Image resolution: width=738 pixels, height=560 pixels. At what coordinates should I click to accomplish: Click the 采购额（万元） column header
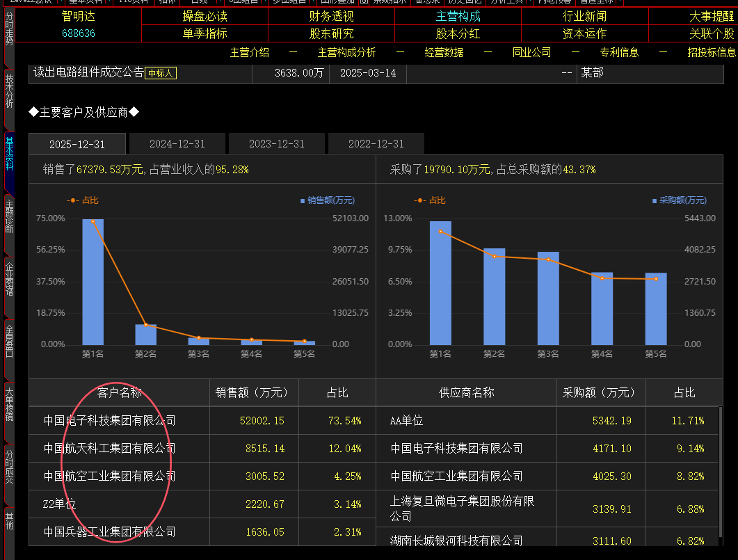[602, 392]
